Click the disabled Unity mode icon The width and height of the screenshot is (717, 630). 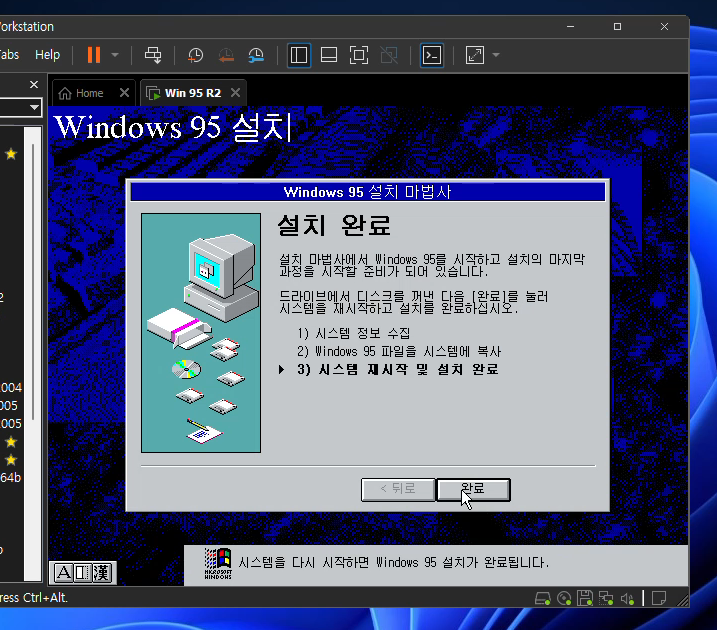click(x=389, y=55)
